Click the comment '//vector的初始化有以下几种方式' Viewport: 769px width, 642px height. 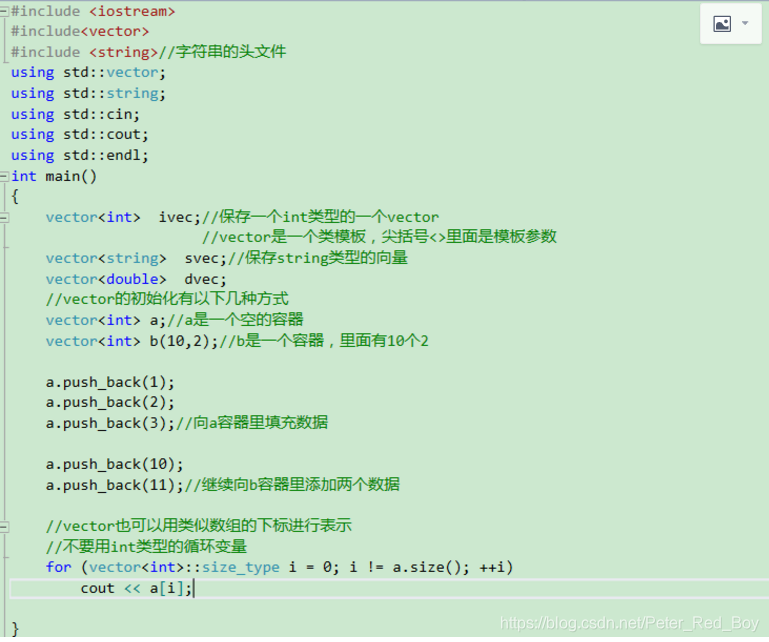tap(167, 299)
